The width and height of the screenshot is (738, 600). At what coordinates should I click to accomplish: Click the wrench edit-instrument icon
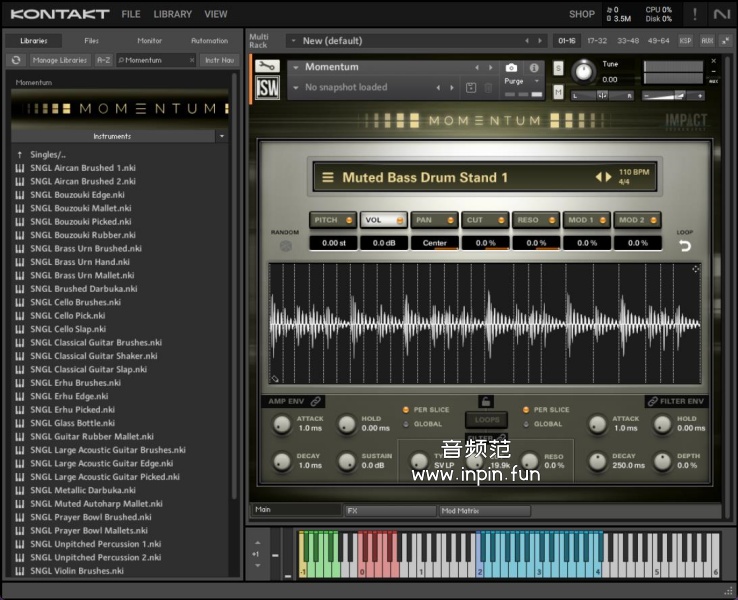tap(268, 67)
